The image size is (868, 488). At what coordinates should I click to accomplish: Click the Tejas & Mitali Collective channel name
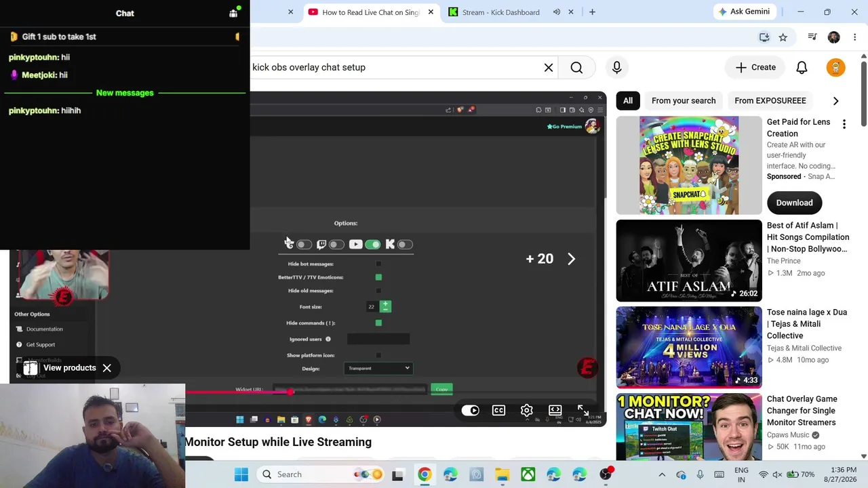pyautogui.click(x=804, y=348)
